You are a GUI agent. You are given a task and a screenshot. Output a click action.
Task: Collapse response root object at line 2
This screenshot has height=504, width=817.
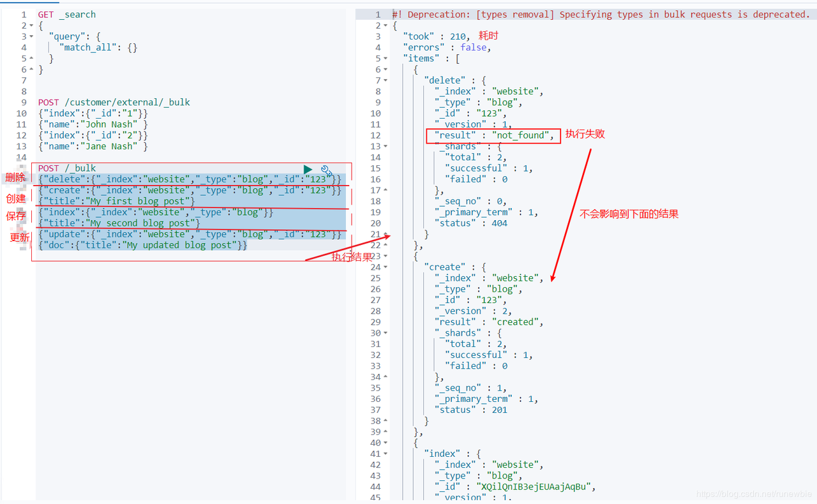click(x=386, y=26)
